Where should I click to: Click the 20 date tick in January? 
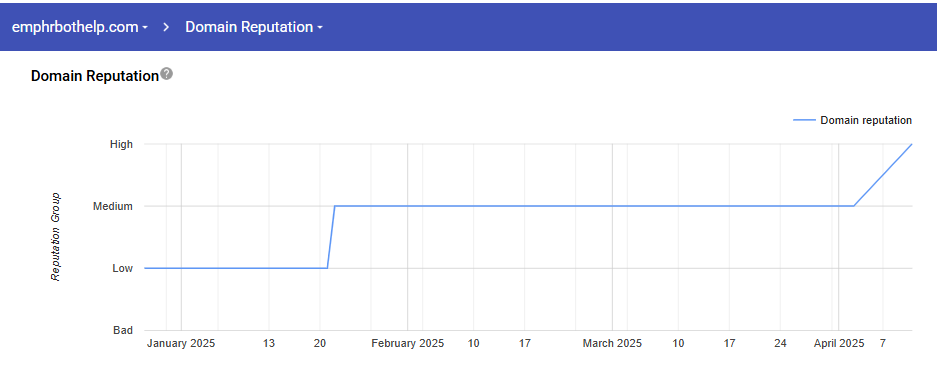click(x=320, y=343)
